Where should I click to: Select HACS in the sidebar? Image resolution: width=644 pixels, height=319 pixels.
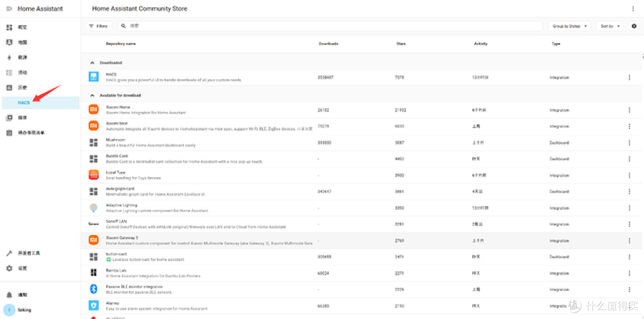pos(41,103)
